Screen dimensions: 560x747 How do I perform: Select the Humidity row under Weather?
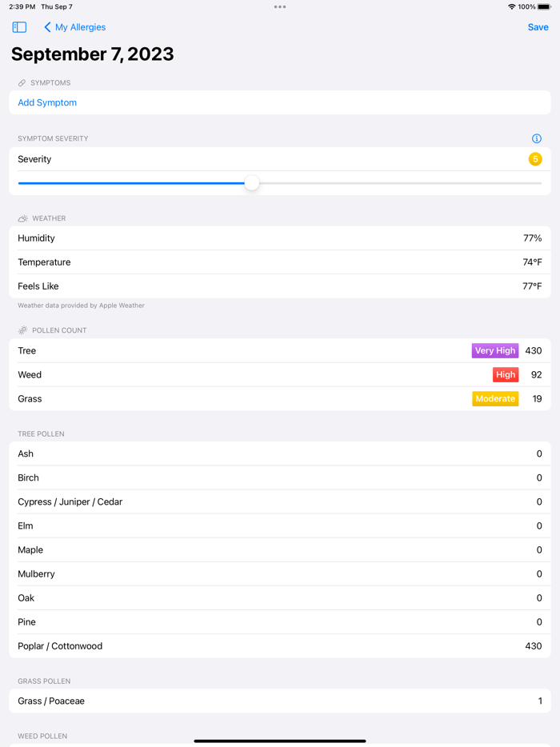click(x=280, y=238)
